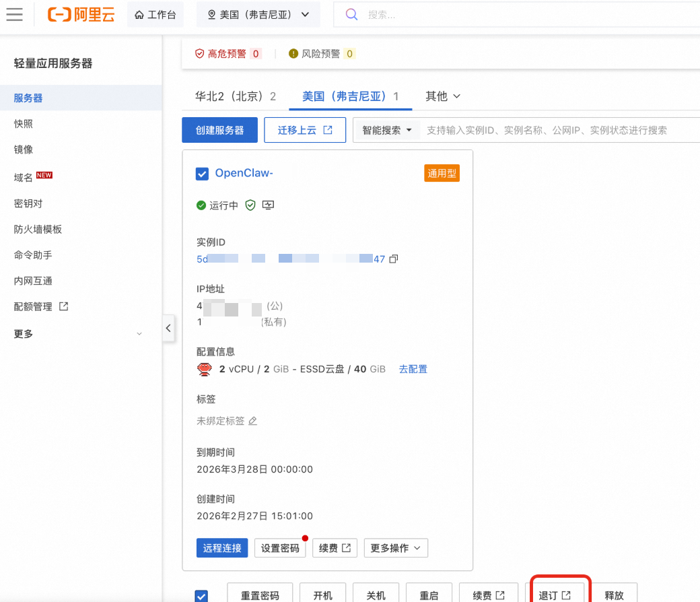Open 内网互通 in the sidebar
This screenshot has height=602, width=700.
(33, 281)
